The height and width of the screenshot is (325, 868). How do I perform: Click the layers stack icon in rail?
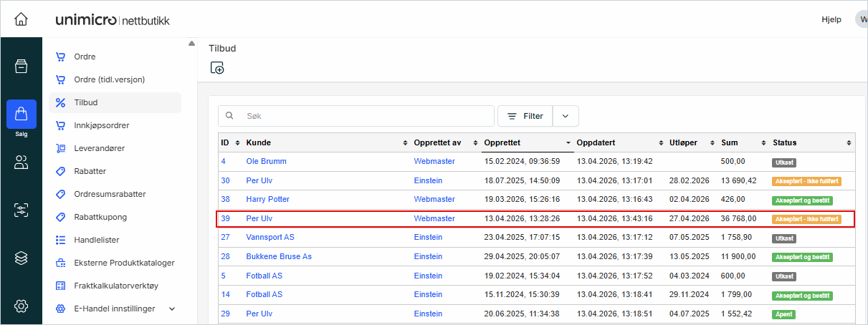point(21,258)
